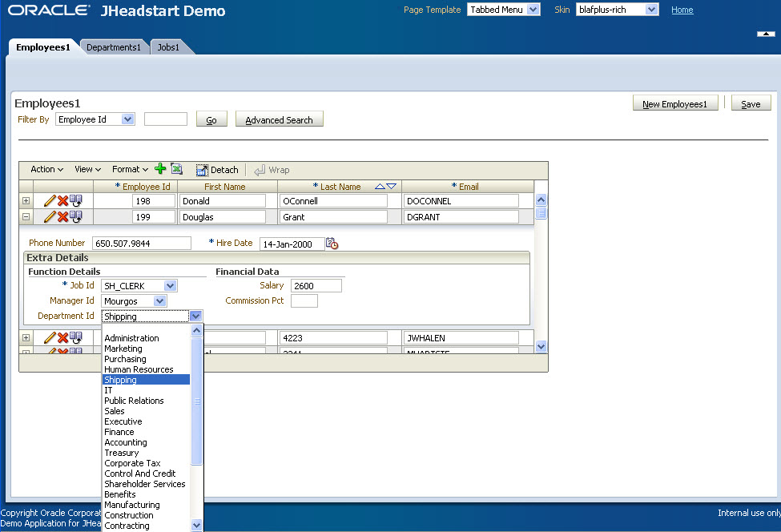Click the pencil edit icon for employee 199
This screenshot has height=532, width=781.
(x=50, y=216)
